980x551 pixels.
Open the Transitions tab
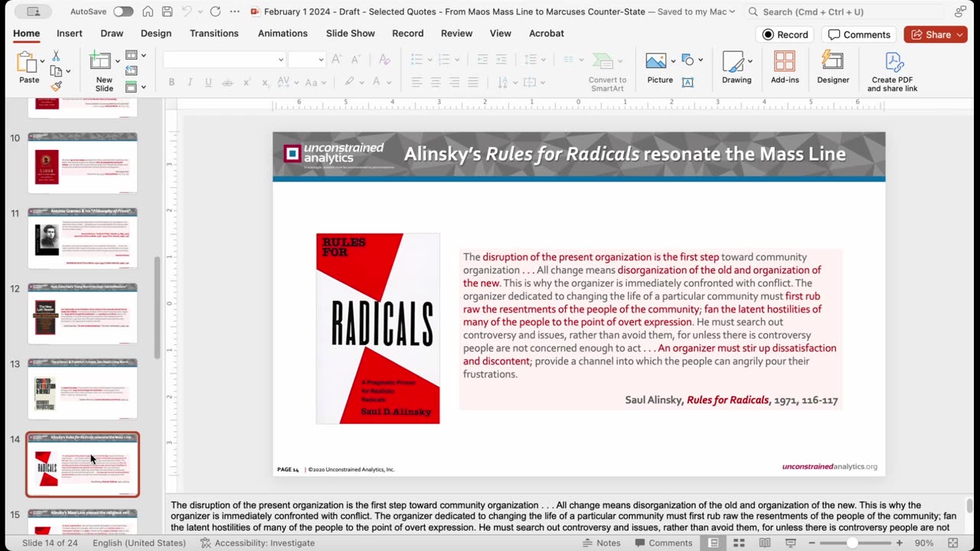point(214,34)
